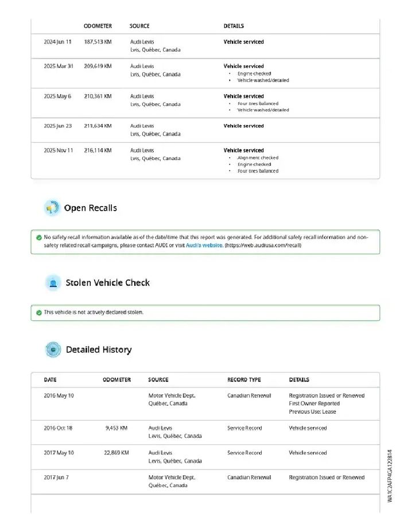Click the green checkmark beside the not-stolen message
The width and height of the screenshot is (411, 532).
(38, 312)
